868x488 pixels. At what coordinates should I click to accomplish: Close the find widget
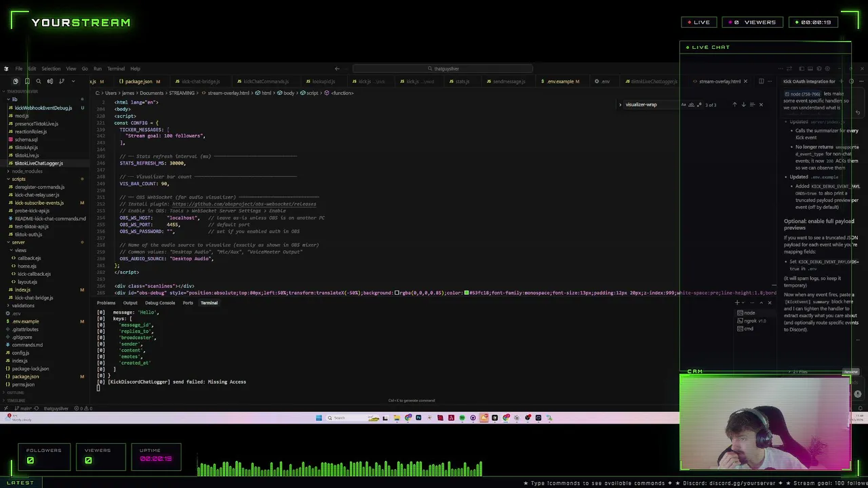coord(761,104)
